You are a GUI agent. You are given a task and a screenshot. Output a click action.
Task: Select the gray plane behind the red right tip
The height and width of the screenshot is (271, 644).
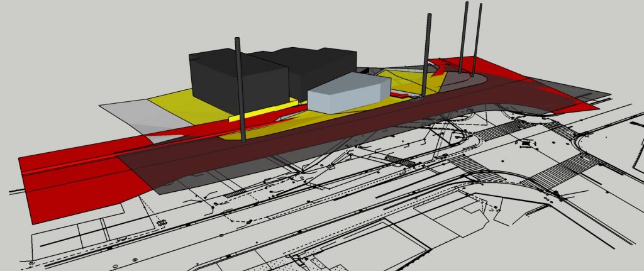tap(575, 91)
